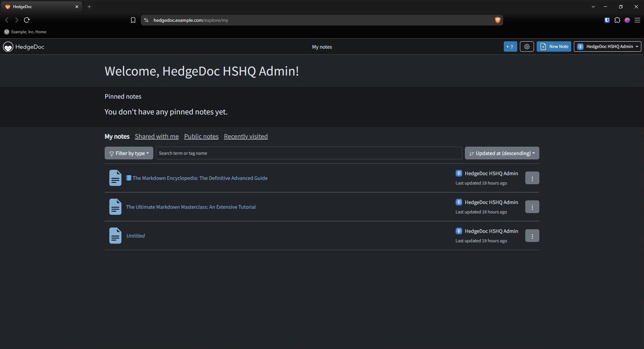
Task: Open Example, Inc. Home bookmark
Action: tap(25, 32)
